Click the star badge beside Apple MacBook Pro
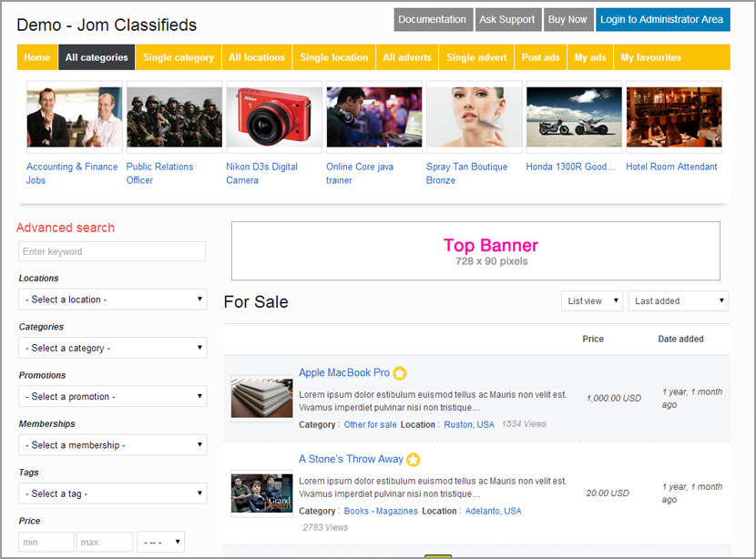This screenshot has height=559, width=756. (x=400, y=373)
